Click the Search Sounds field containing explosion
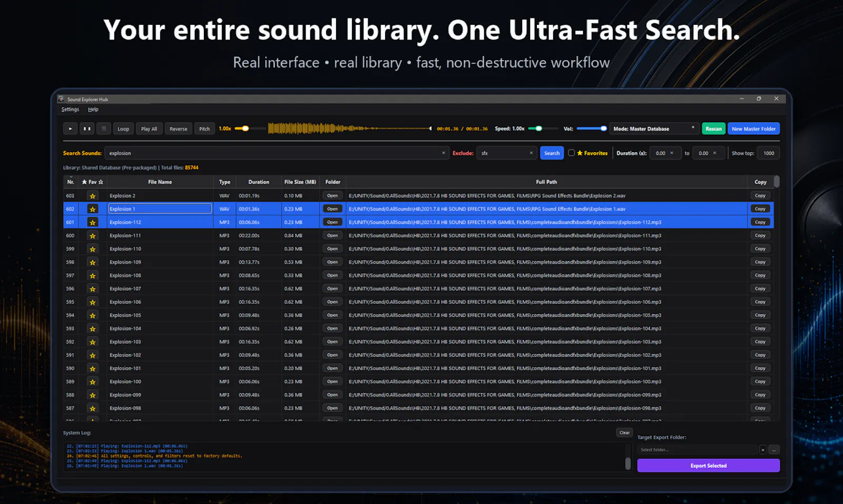 coord(277,153)
